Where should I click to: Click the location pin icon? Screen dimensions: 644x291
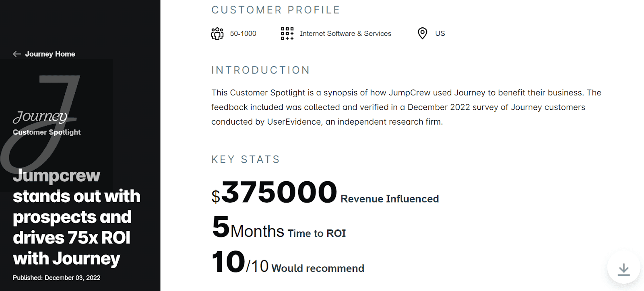coord(422,33)
